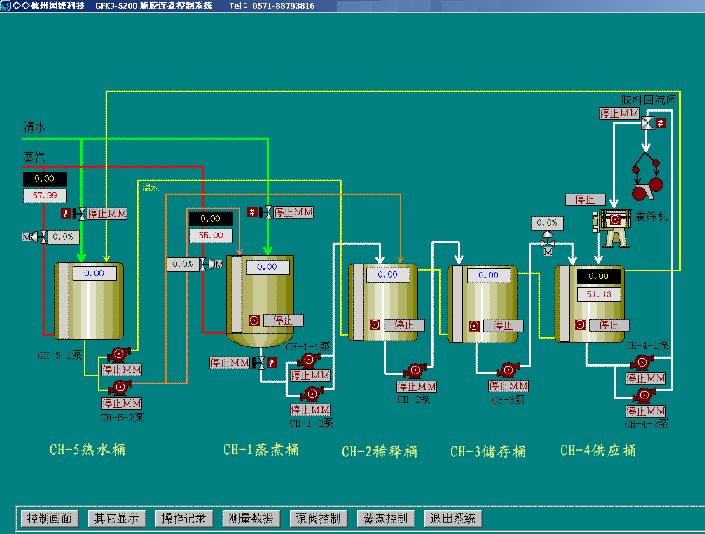Click the 退出系统 exit button
705x534 pixels.
point(454,518)
